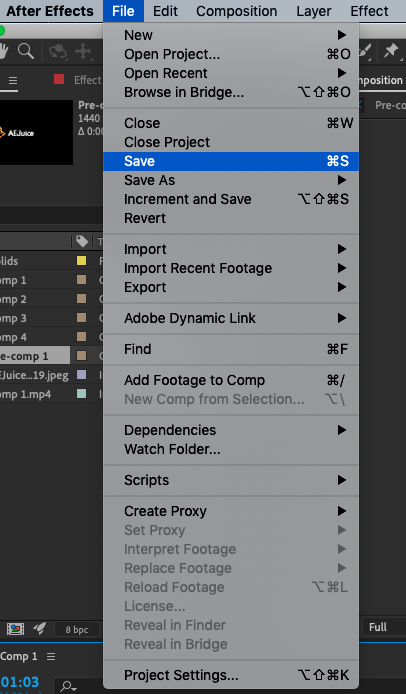Screen dimensions: 406x694
Task: Click the rocket icon beside 8 bpc
Action: tap(40, 628)
